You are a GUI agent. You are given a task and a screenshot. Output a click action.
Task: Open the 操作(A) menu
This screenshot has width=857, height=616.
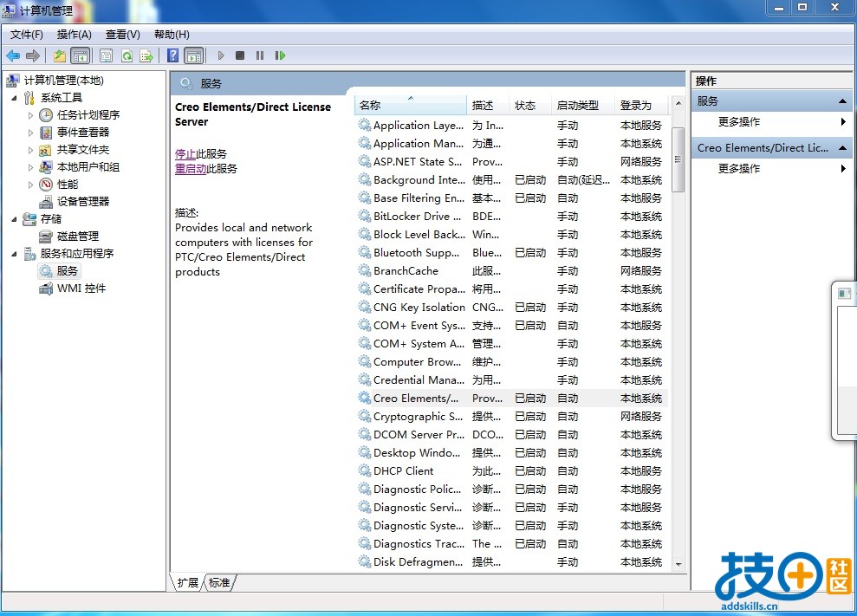(x=75, y=35)
